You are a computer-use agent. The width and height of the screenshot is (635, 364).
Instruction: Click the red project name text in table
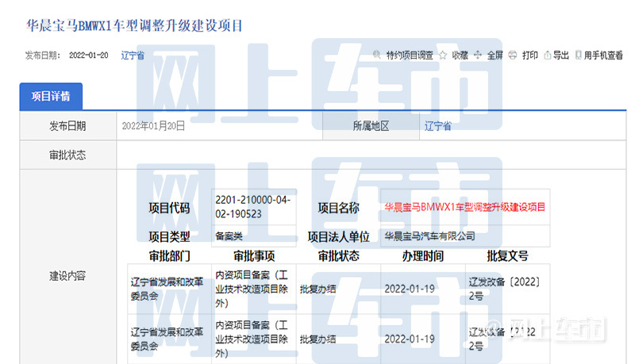coord(465,207)
